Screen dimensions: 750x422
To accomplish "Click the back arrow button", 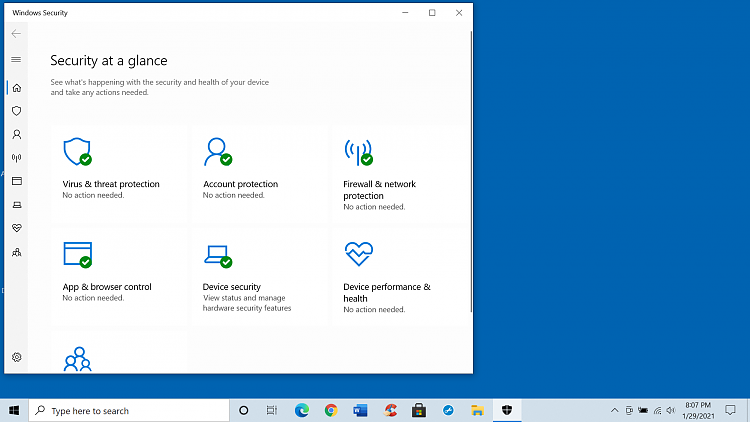I will click(x=16, y=34).
